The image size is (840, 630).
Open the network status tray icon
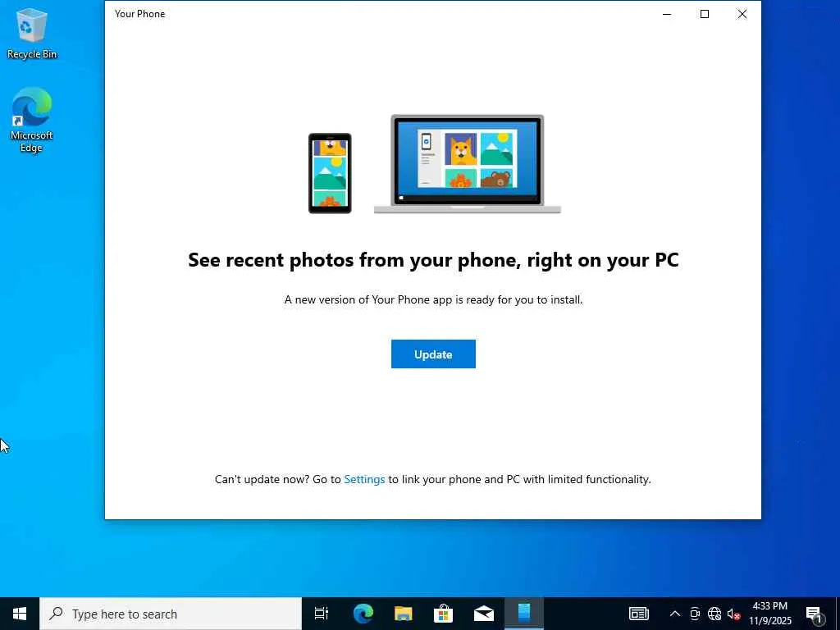714,614
